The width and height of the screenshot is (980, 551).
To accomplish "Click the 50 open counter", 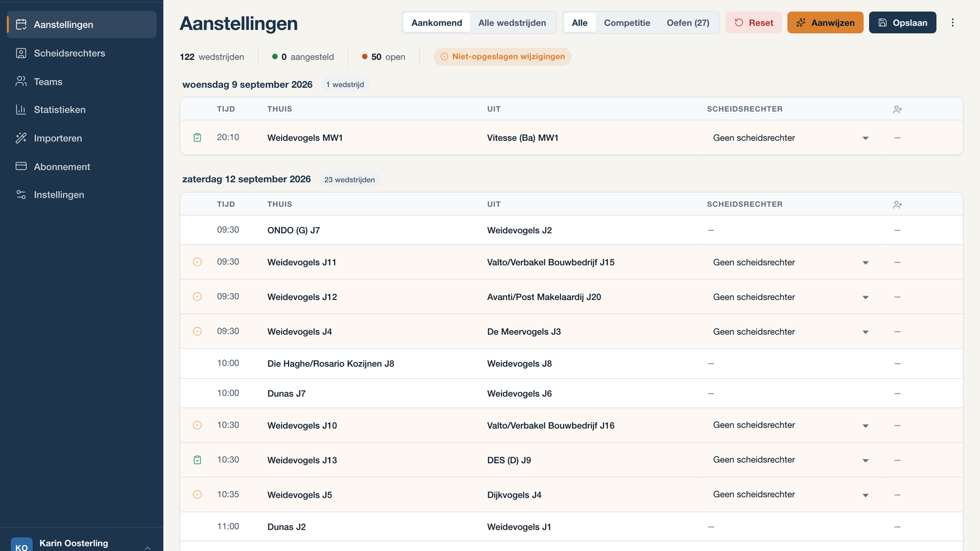I will pyautogui.click(x=383, y=57).
